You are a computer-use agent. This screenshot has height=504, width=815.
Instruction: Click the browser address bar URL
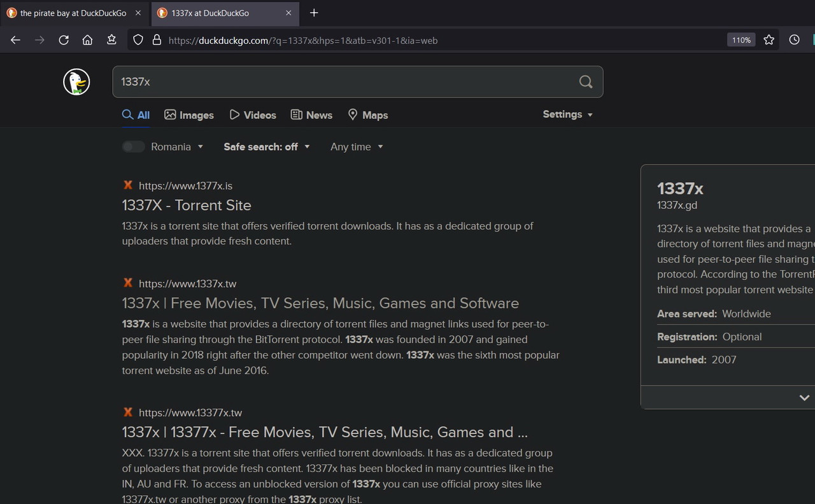coord(303,40)
